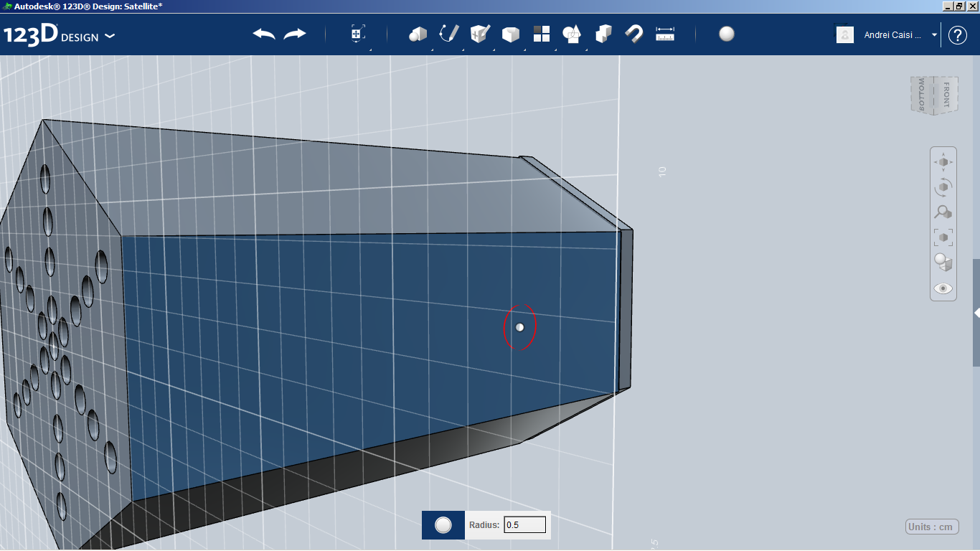
Task: Expand the collapsed right side panel
Action: point(976,313)
